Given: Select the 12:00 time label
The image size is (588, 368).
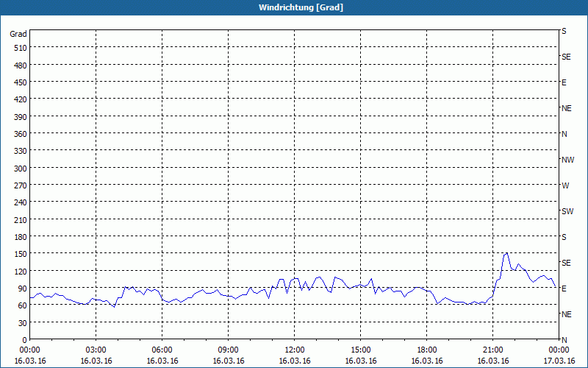Looking at the screenshot, I should [x=295, y=350].
